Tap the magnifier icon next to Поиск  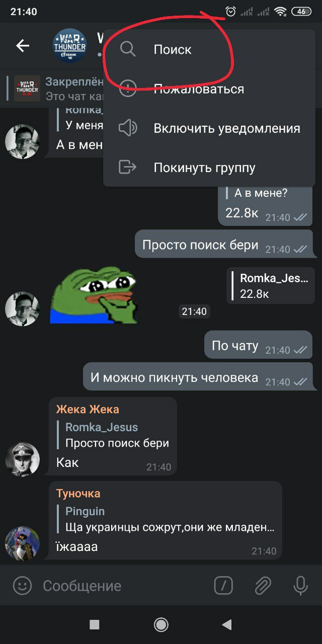coord(128,49)
